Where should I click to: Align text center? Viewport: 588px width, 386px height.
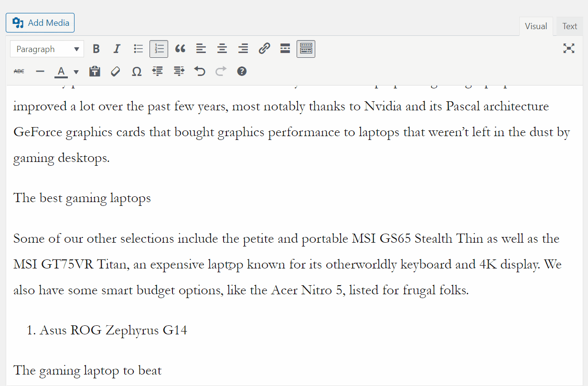point(222,49)
